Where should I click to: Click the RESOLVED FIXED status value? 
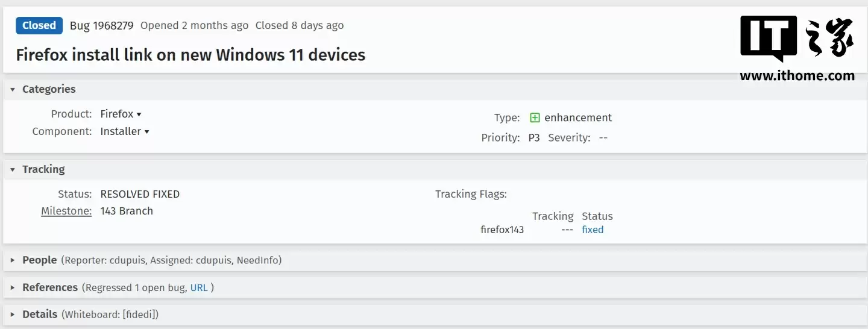[140, 194]
